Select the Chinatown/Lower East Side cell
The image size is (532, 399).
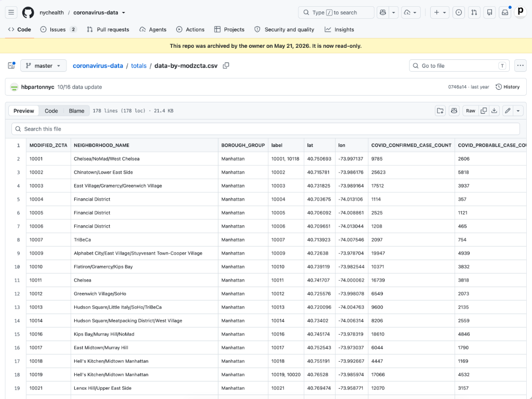click(x=144, y=172)
